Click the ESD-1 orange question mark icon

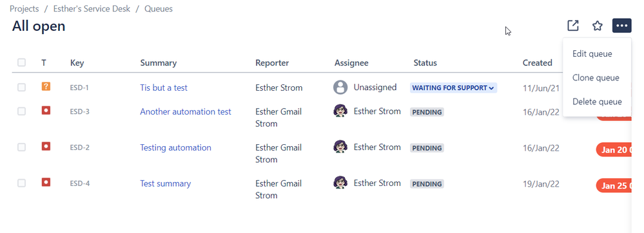[x=46, y=86]
